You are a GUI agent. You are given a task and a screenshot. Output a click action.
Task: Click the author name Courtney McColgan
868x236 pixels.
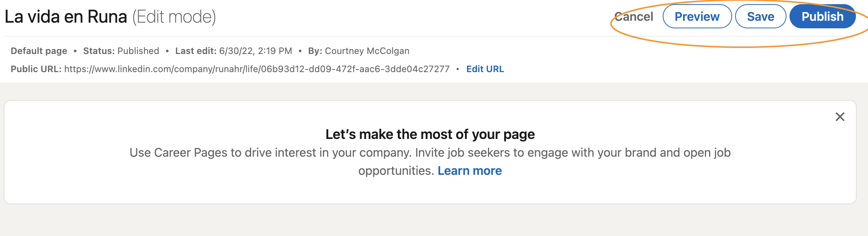(367, 51)
